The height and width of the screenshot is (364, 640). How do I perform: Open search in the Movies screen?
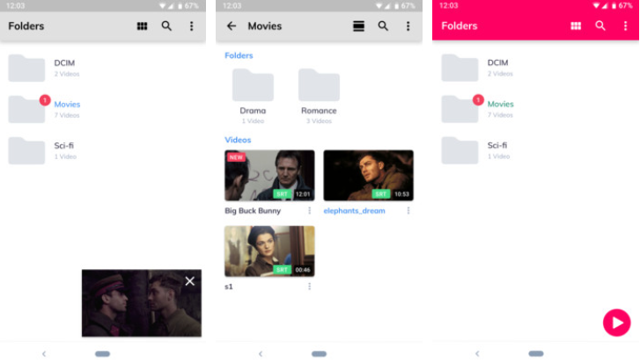pyautogui.click(x=383, y=26)
